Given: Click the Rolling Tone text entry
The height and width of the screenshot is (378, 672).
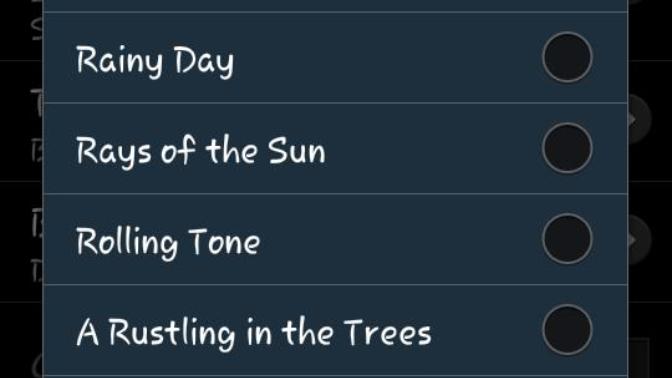Looking at the screenshot, I should (x=168, y=242).
